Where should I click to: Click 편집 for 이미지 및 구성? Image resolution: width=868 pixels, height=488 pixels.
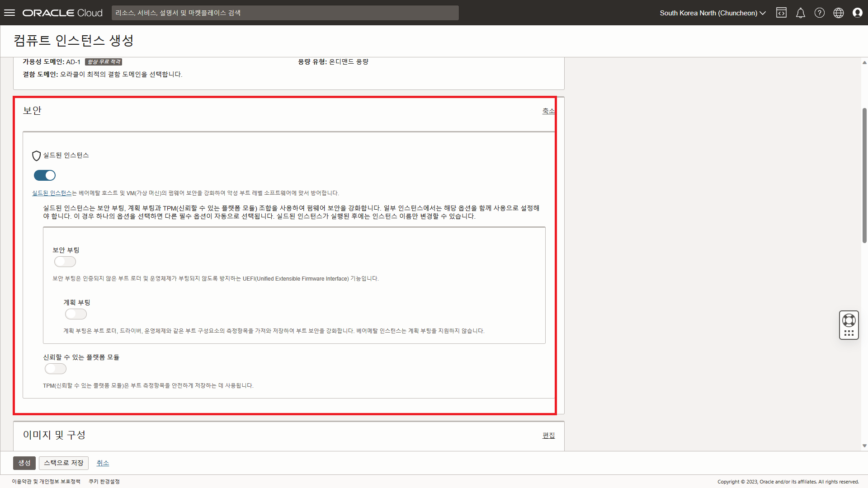coord(548,435)
